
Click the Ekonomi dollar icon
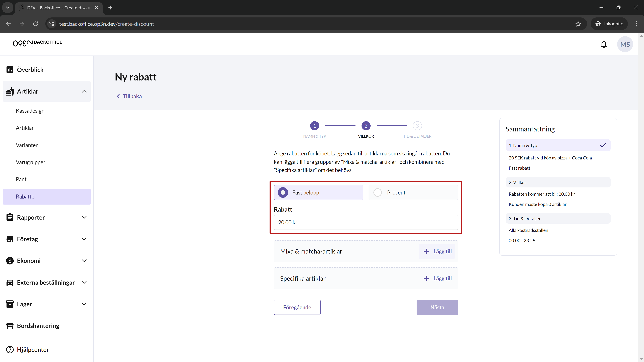click(10, 261)
